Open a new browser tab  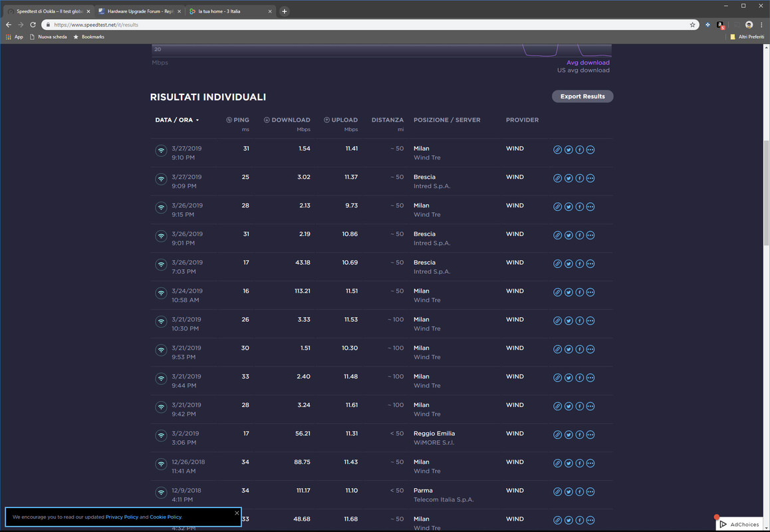tap(285, 11)
